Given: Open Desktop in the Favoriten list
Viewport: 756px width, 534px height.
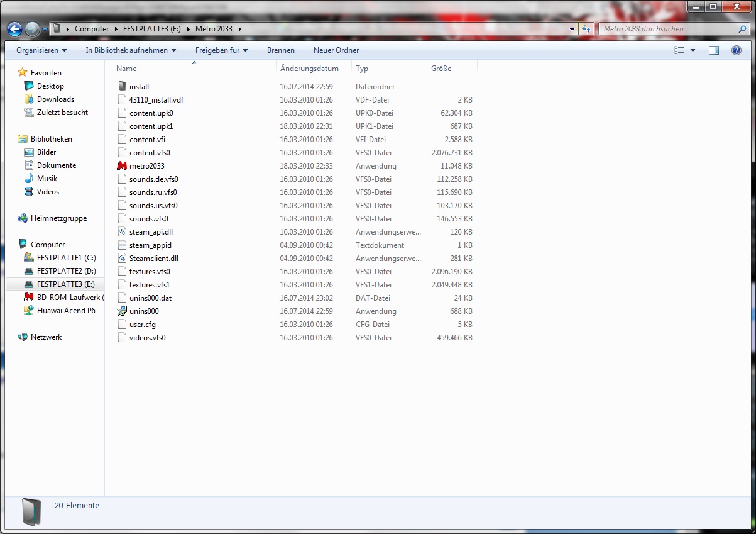Looking at the screenshot, I should click(50, 86).
